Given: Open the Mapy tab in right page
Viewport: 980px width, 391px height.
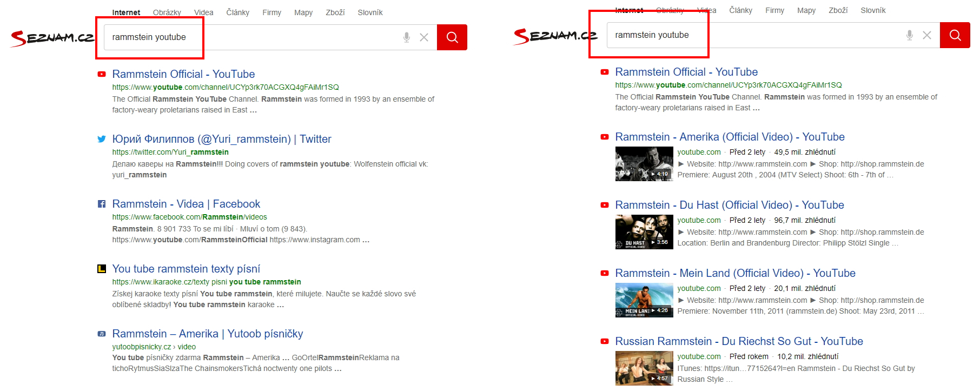Looking at the screenshot, I should pos(806,10).
